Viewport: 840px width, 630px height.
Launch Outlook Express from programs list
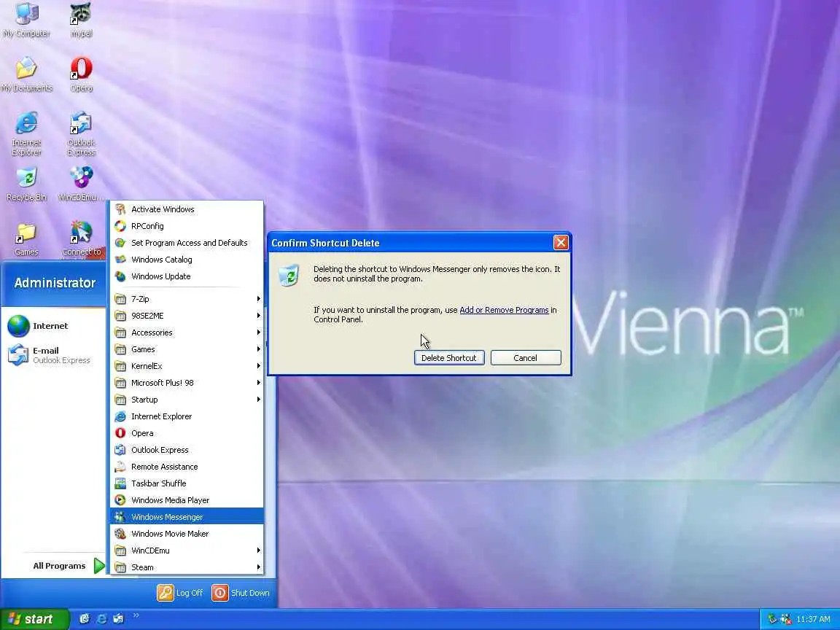[x=187, y=450]
